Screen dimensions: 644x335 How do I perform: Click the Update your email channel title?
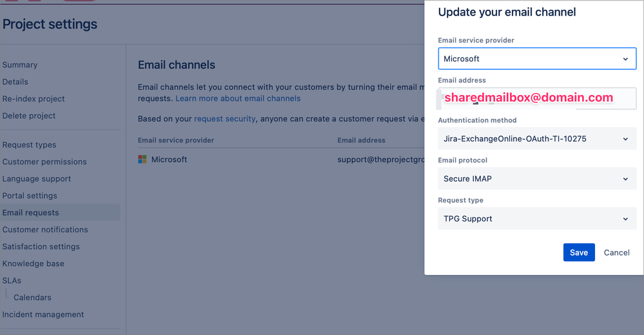click(507, 12)
